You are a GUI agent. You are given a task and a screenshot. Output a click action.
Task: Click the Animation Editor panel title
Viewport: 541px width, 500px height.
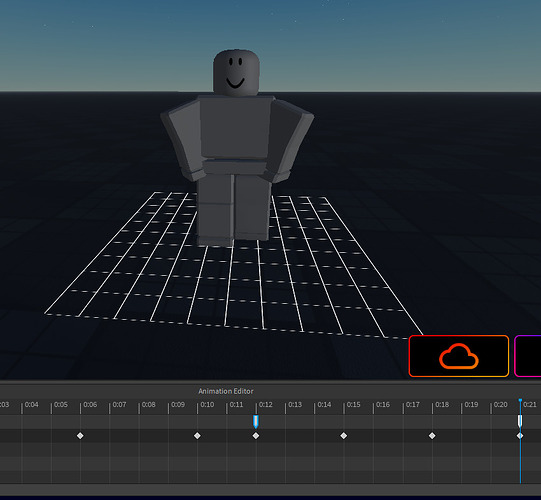[x=226, y=391]
